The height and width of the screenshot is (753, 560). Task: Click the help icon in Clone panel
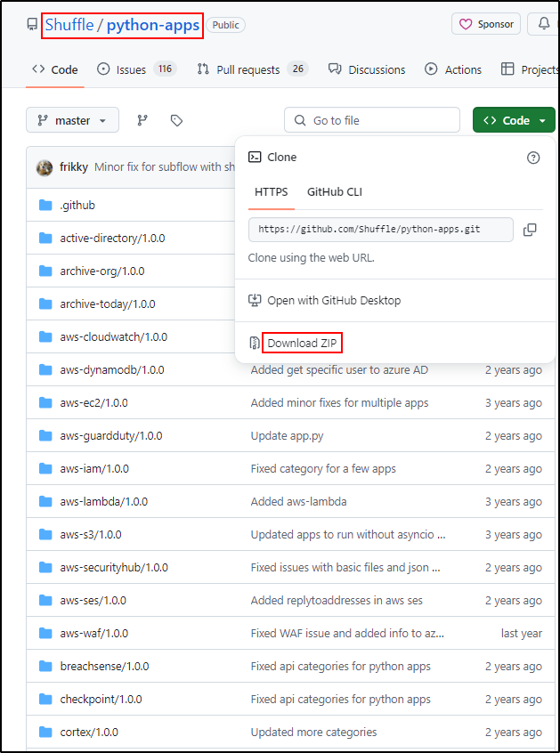[x=533, y=158]
